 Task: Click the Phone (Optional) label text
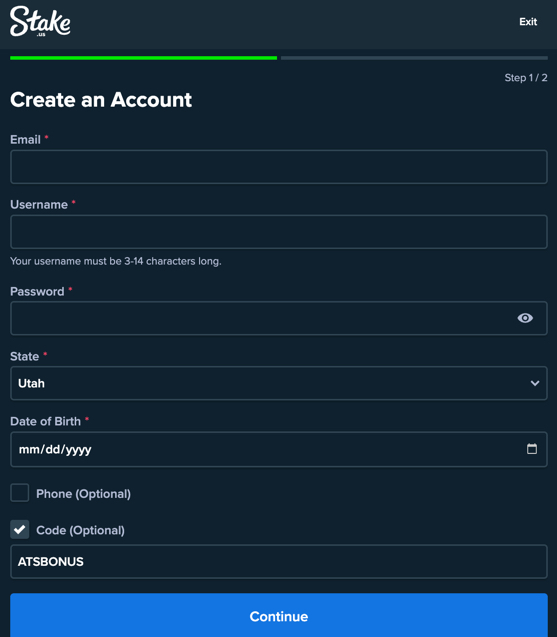tap(83, 494)
